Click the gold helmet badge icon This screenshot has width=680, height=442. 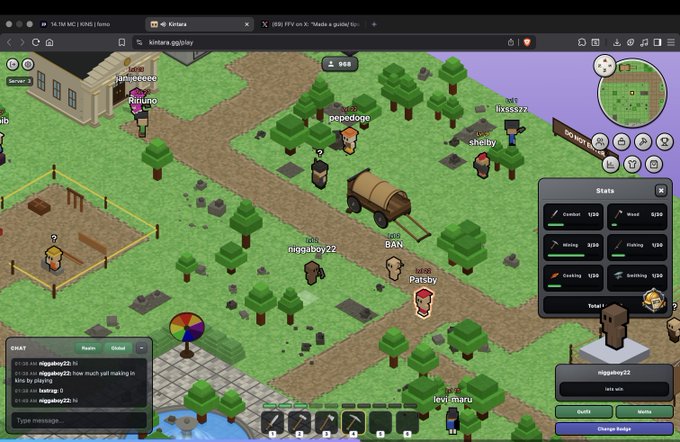[x=654, y=299]
